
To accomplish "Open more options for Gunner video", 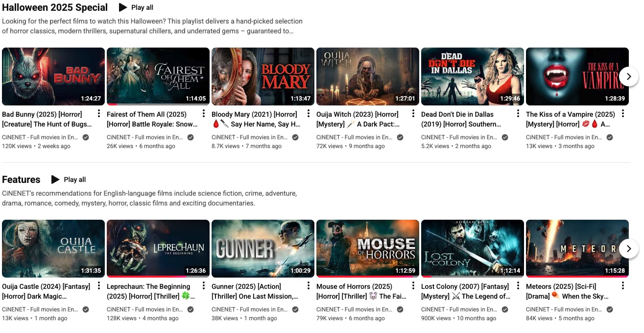I will (309, 286).
